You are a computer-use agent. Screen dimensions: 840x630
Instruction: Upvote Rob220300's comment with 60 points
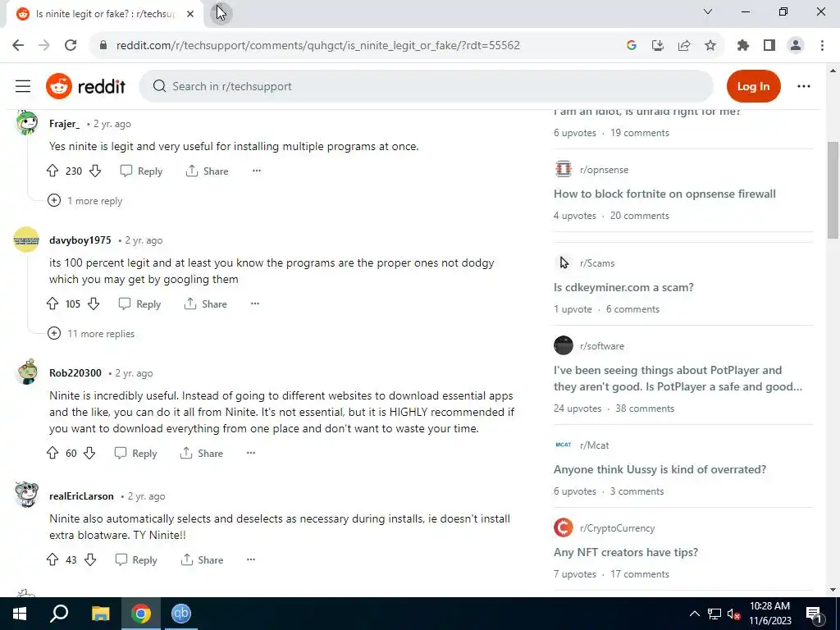[x=52, y=453]
